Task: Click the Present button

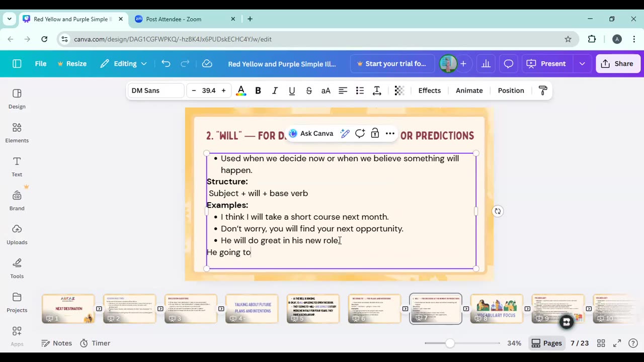Action: tap(547, 64)
